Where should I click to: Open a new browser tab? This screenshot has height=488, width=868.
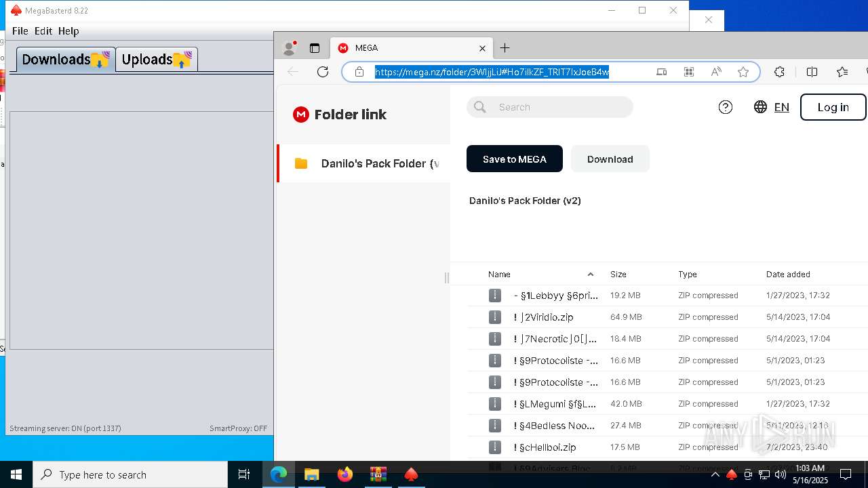(x=505, y=48)
